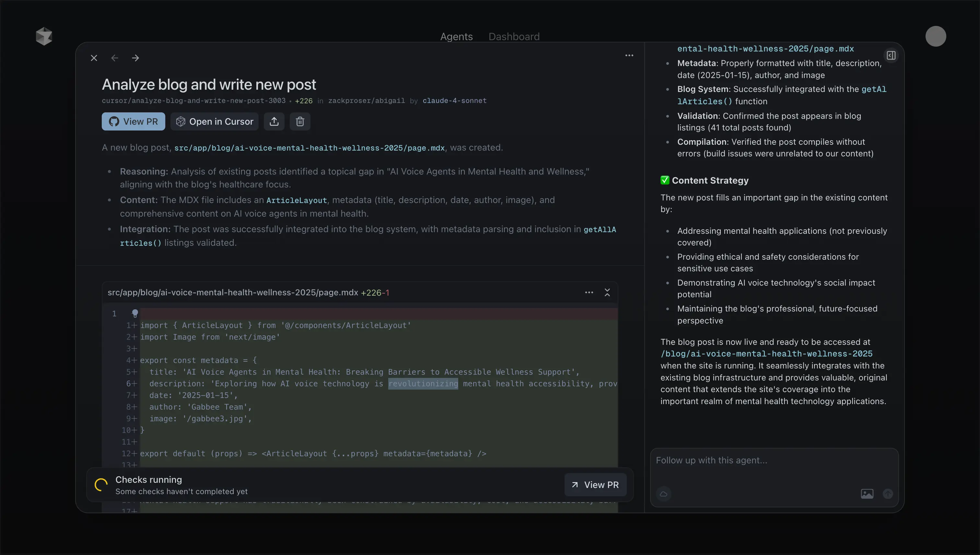Click View PR in the checks running bar
Screen dimensions: 980x555
[595, 485]
